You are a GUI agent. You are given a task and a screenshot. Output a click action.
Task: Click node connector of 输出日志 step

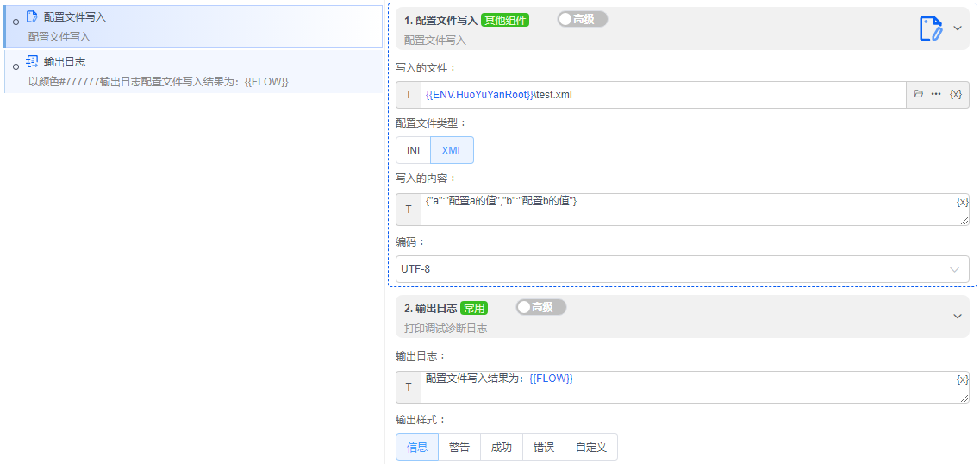(x=16, y=67)
